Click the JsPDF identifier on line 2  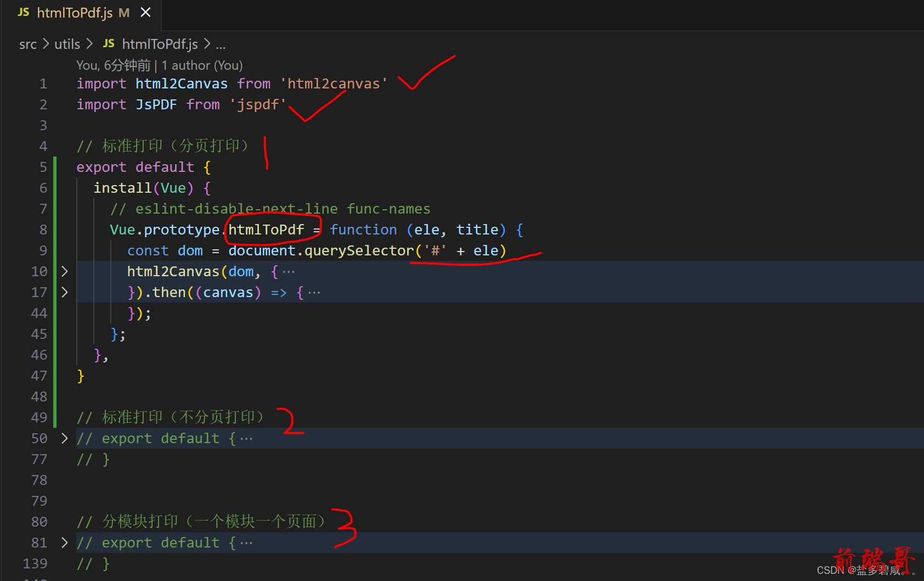tap(156, 105)
